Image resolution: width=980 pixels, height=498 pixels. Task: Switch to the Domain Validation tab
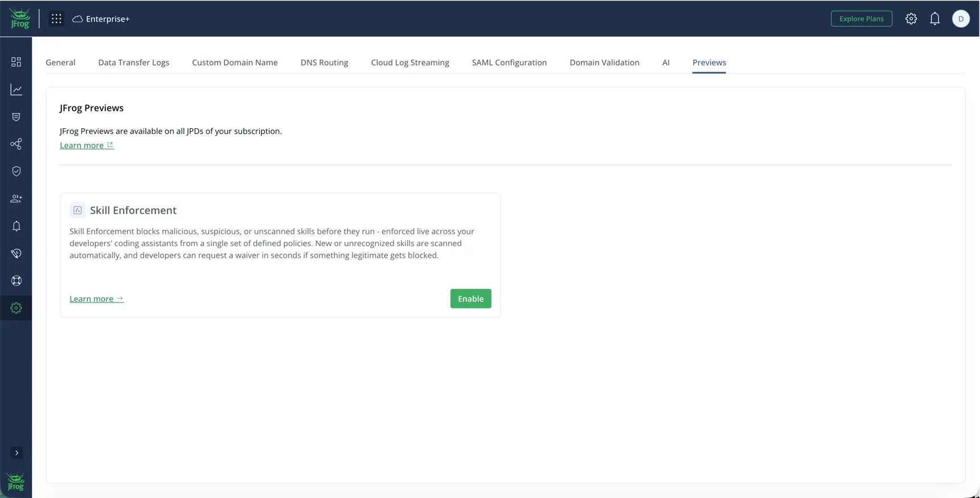(604, 63)
